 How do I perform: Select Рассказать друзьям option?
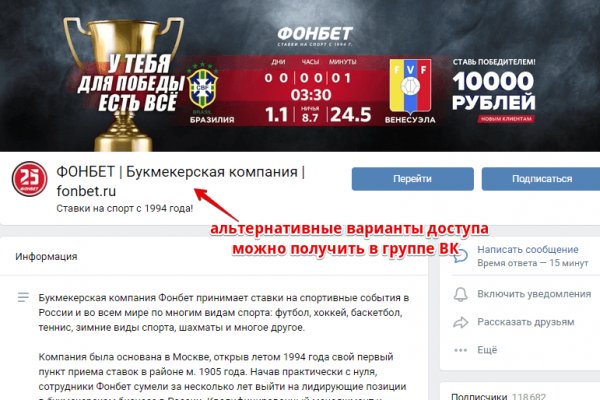click(x=526, y=322)
